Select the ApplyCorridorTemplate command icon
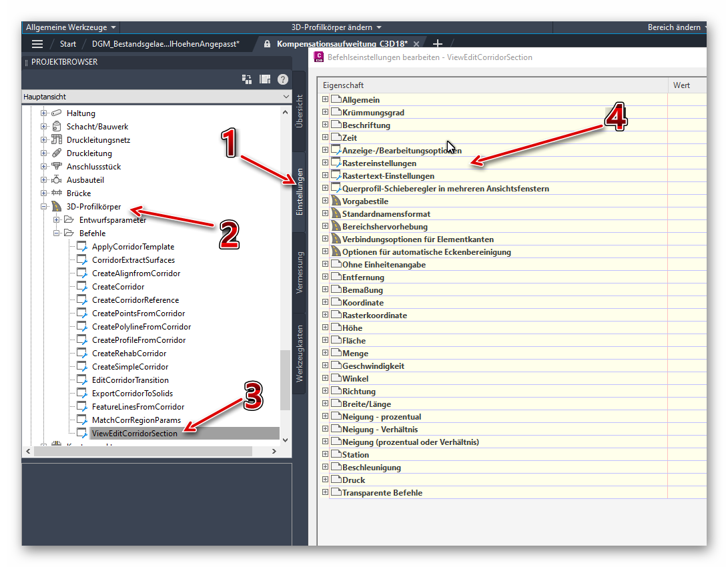This screenshot has width=728, height=567. point(82,246)
